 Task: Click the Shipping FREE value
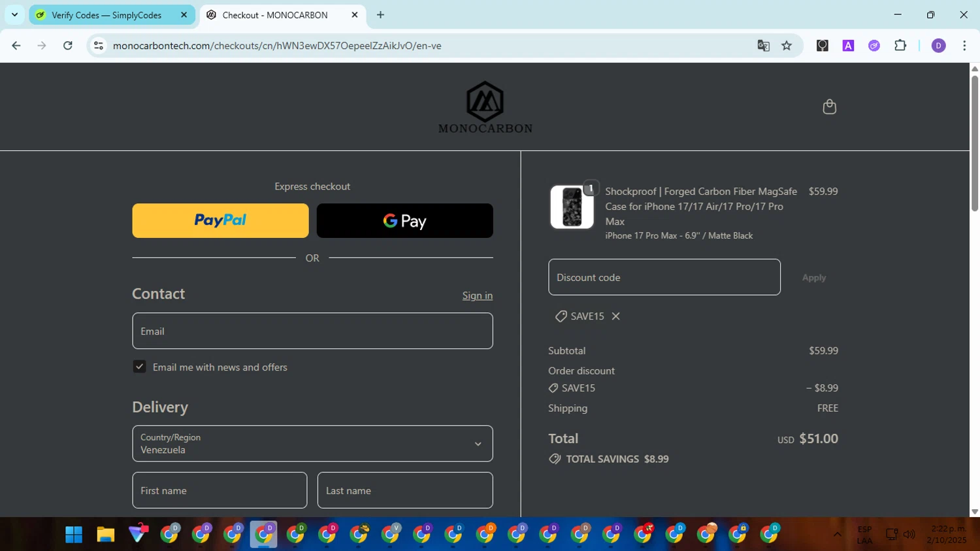point(827,408)
